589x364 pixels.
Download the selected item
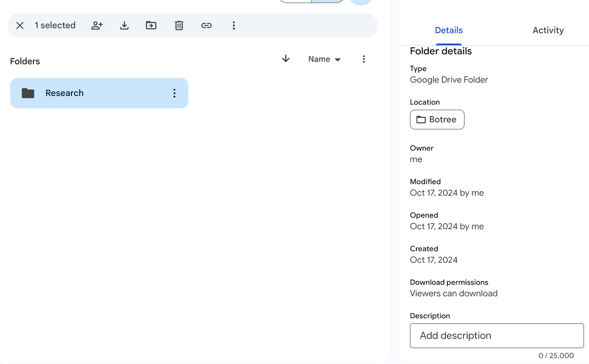pyautogui.click(x=124, y=25)
